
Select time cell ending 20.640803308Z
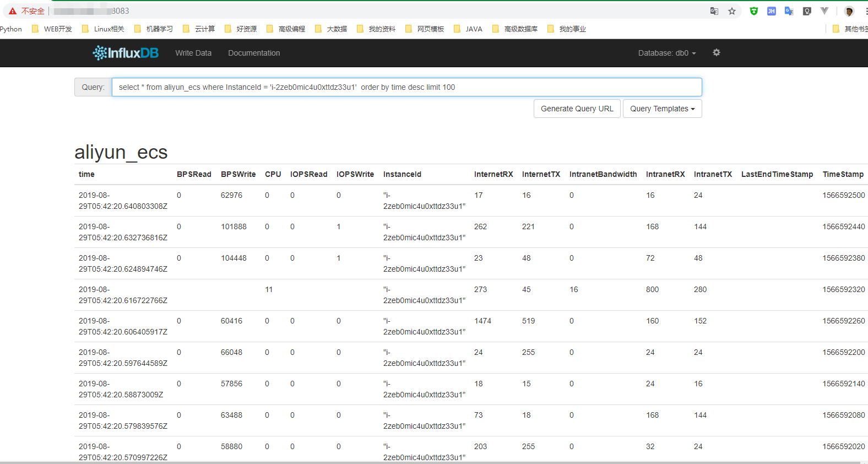tap(123, 201)
